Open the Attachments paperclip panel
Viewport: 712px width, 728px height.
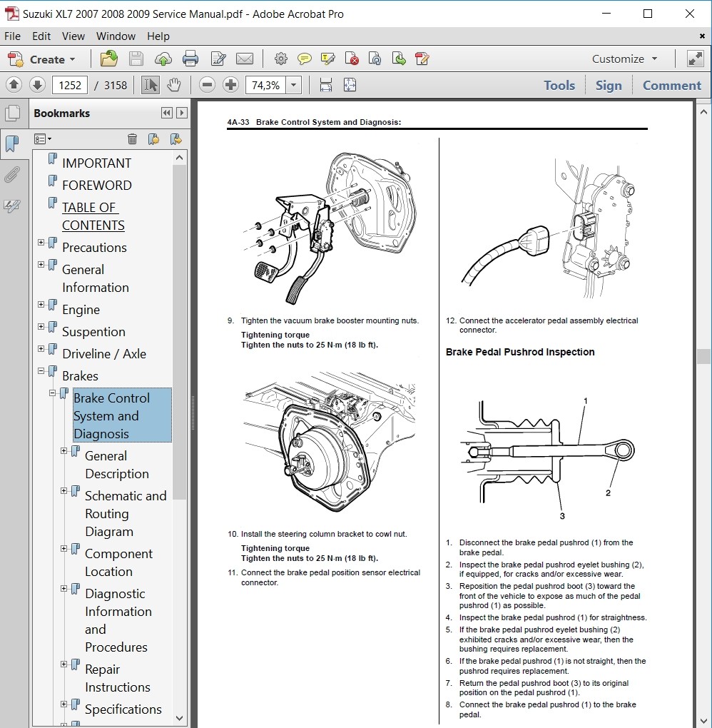click(x=12, y=175)
